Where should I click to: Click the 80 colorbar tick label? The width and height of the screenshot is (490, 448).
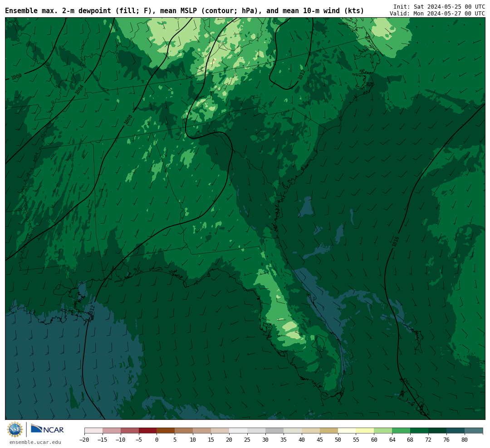(465, 439)
